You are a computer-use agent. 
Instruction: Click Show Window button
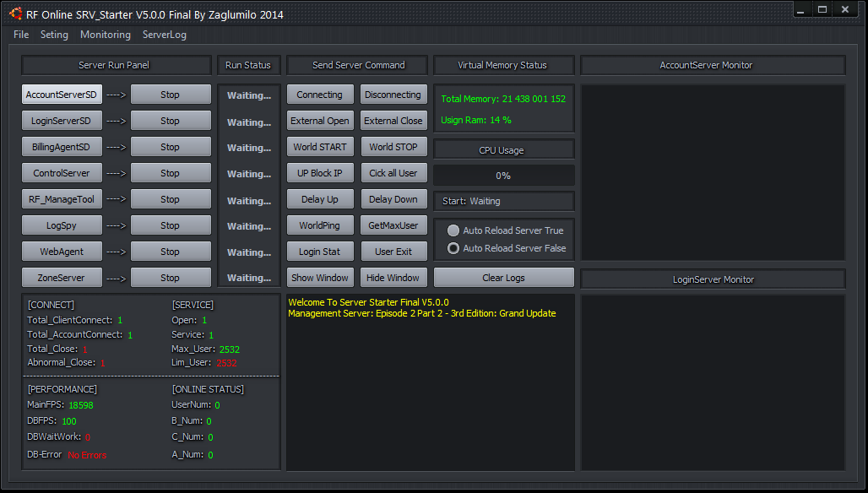point(320,278)
